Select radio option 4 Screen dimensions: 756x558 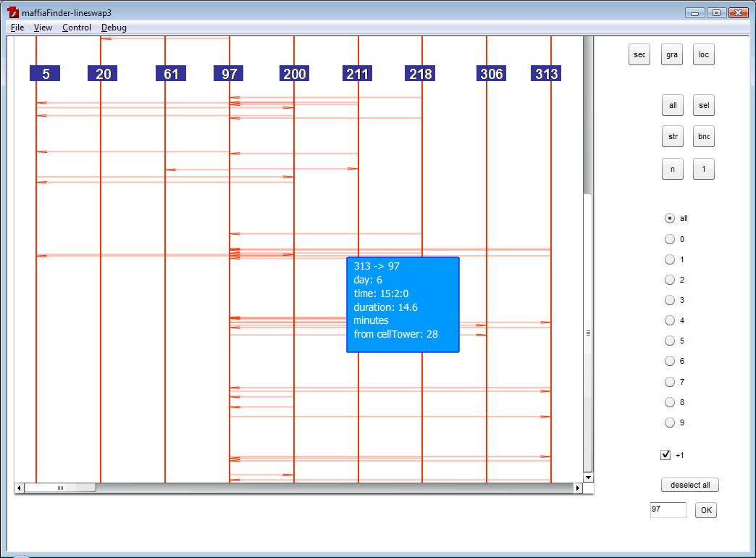[x=670, y=320]
